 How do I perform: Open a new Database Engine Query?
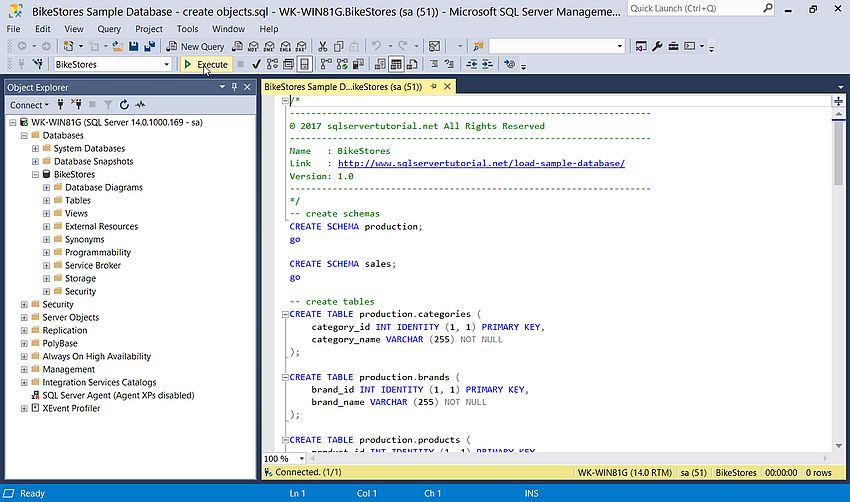(x=237, y=47)
